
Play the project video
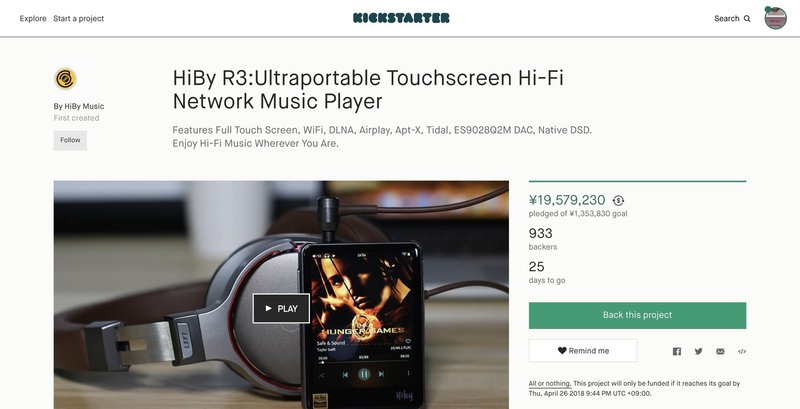[281, 308]
